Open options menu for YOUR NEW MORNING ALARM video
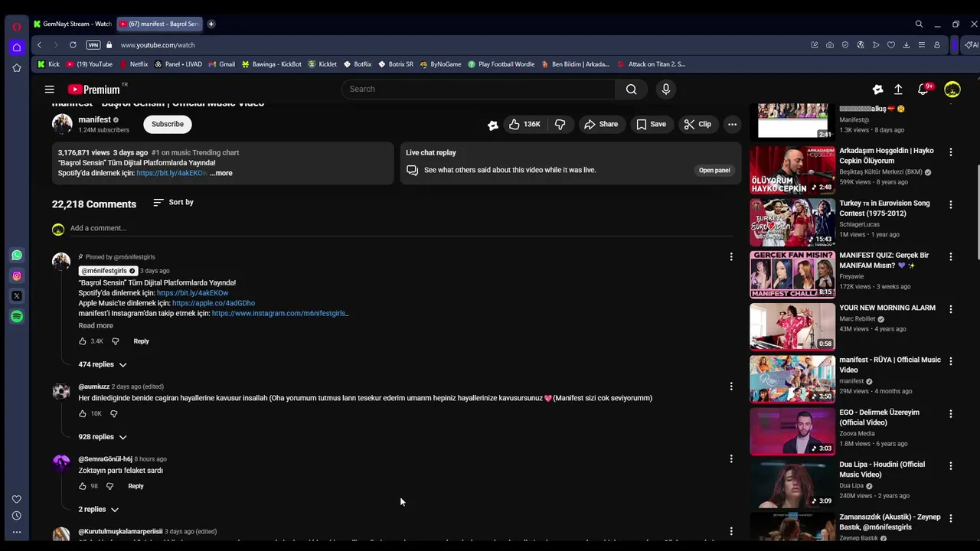The height and width of the screenshot is (551, 980). (x=951, y=309)
